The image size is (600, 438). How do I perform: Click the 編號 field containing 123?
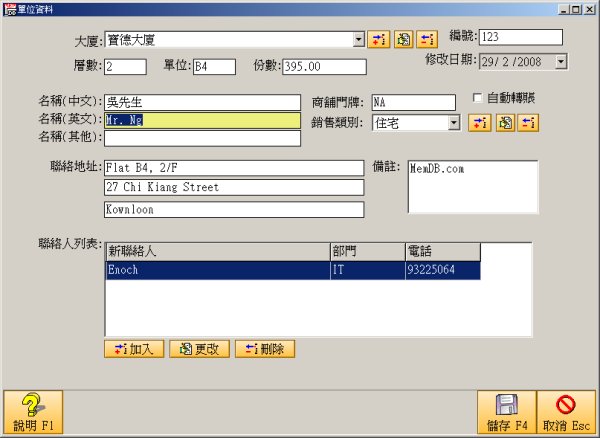coord(521,37)
